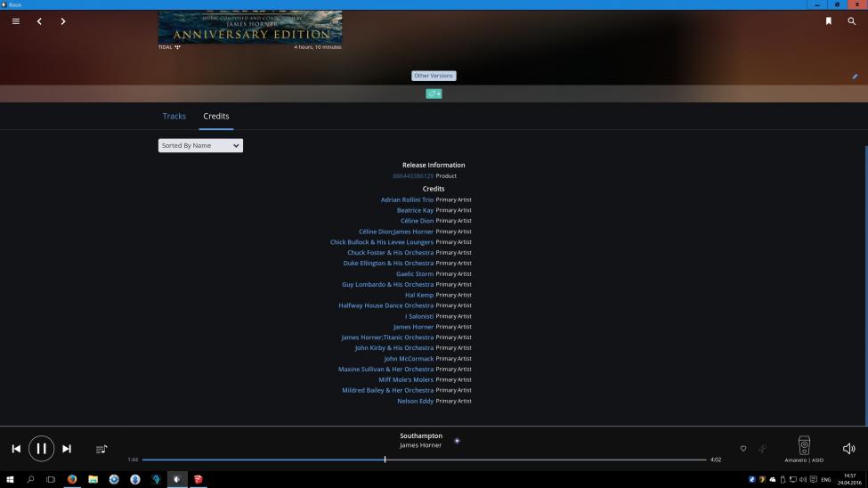Open Mildred Bailey & Her Orchestra link
The image size is (868, 488).
point(387,391)
